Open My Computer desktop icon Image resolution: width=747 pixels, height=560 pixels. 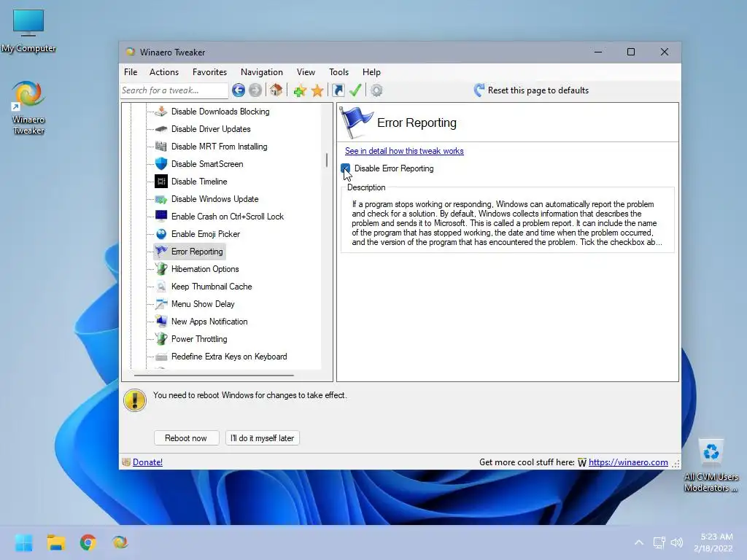click(x=28, y=31)
